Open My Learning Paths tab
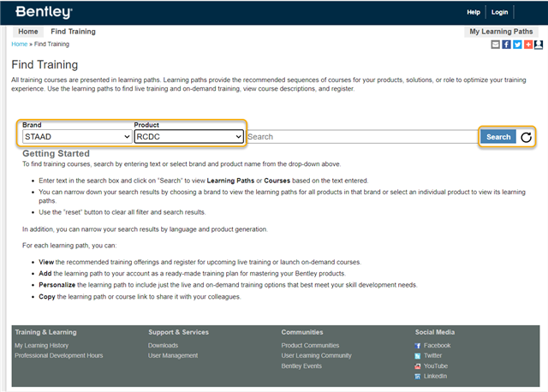548x392 pixels. click(x=501, y=32)
